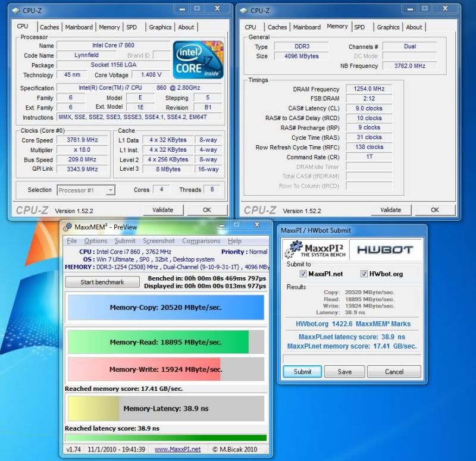Open Memory tab in left CPU-Z window
The image size is (476, 461).
[109, 27]
